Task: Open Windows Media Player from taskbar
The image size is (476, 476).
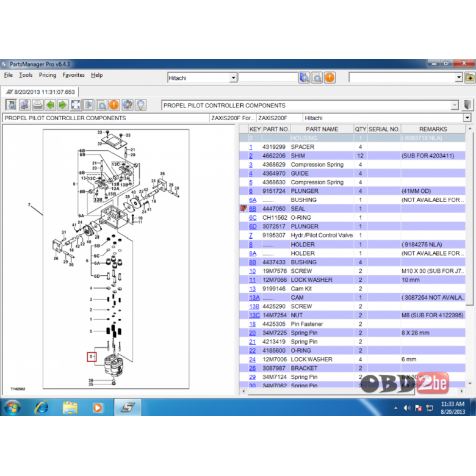Action: (98, 408)
